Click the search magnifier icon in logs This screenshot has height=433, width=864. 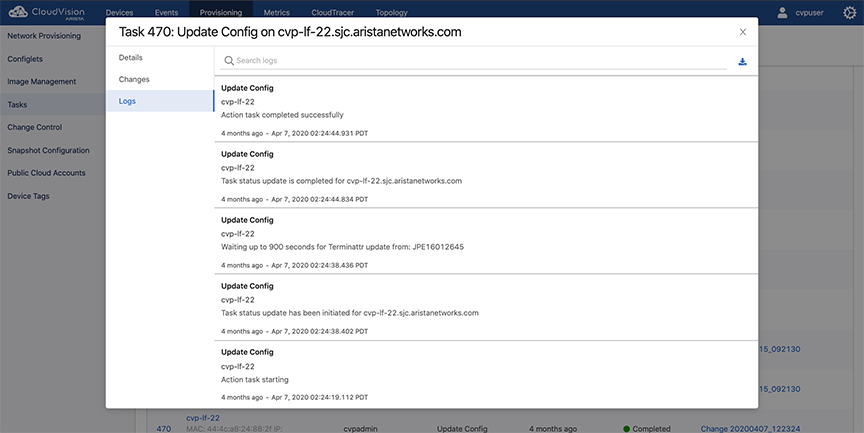(x=229, y=61)
